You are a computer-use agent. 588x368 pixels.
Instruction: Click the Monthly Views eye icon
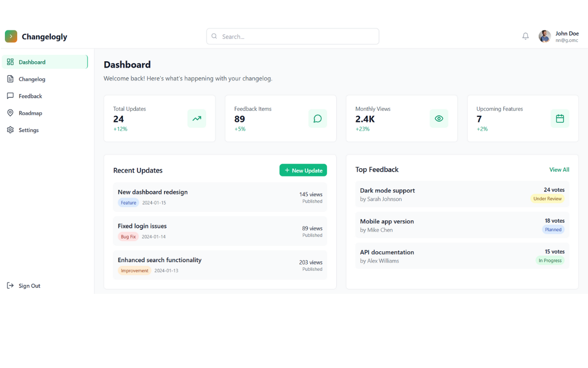(x=439, y=119)
